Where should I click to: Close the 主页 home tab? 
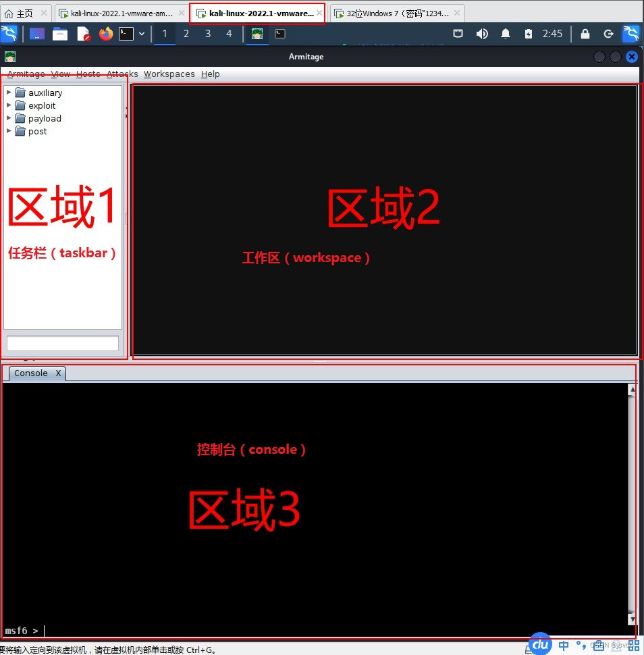pyautogui.click(x=43, y=13)
